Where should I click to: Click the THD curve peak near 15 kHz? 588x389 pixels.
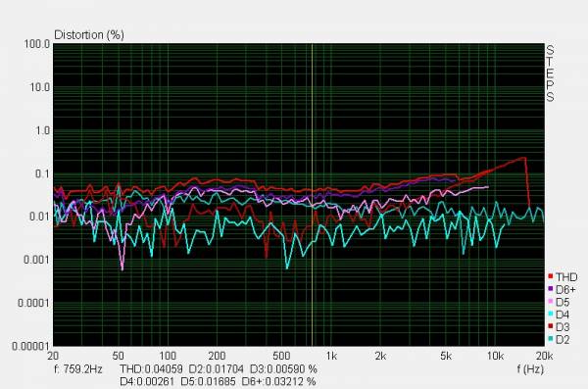pyautogui.click(x=523, y=158)
